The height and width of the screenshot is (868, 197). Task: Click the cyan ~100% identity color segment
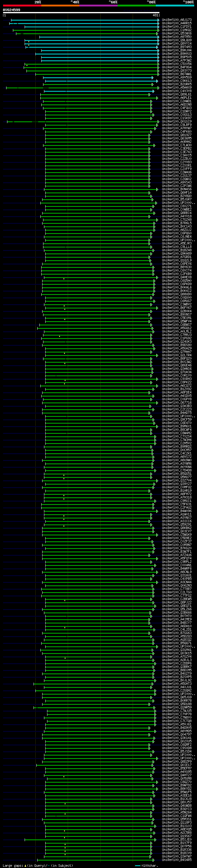tap(175, 6)
